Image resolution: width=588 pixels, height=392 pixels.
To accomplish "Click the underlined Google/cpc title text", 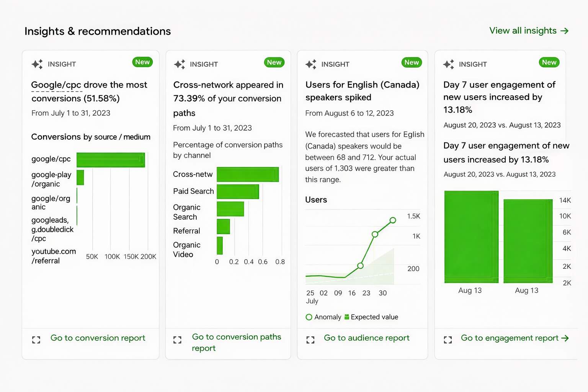I will click(56, 85).
